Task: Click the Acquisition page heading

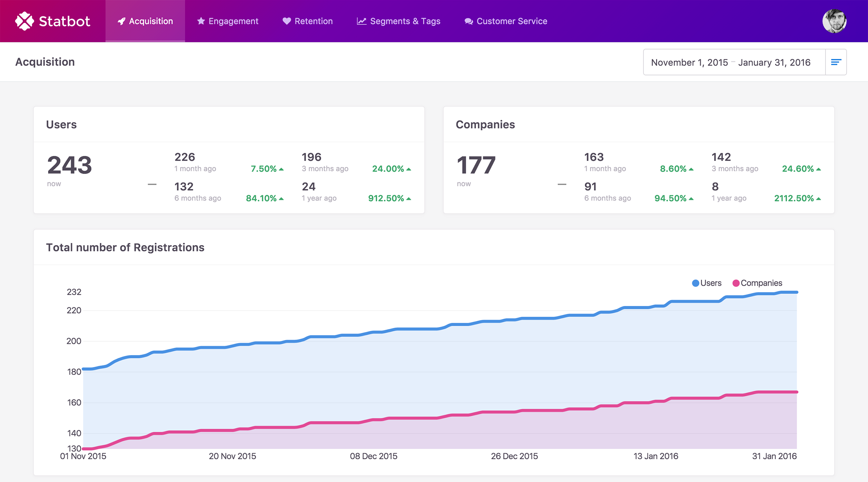Action: 45,62
